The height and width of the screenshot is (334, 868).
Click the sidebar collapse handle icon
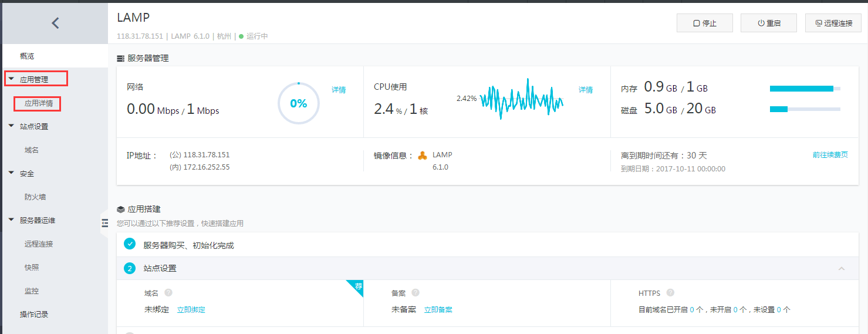tap(105, 223)
